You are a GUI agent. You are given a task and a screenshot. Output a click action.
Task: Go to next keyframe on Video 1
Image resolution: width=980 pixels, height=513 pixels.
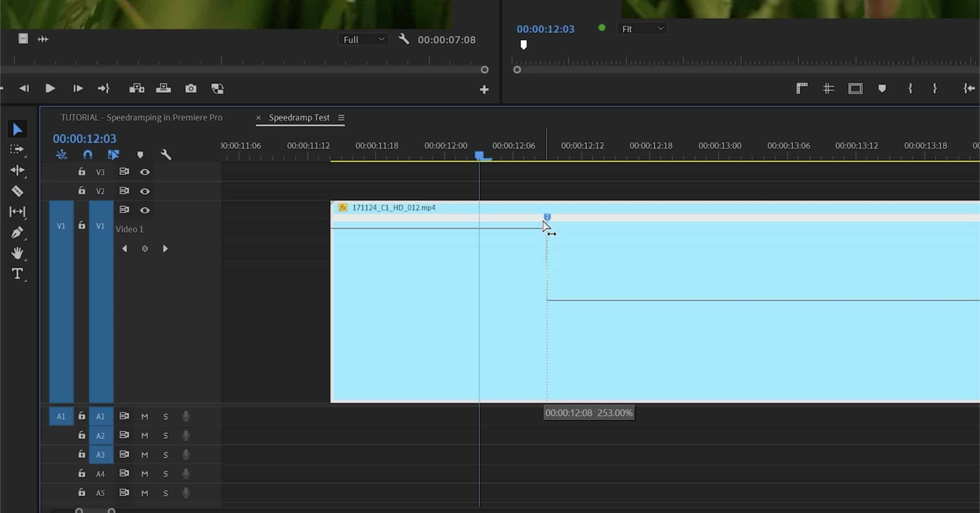(x=165, y=249)
